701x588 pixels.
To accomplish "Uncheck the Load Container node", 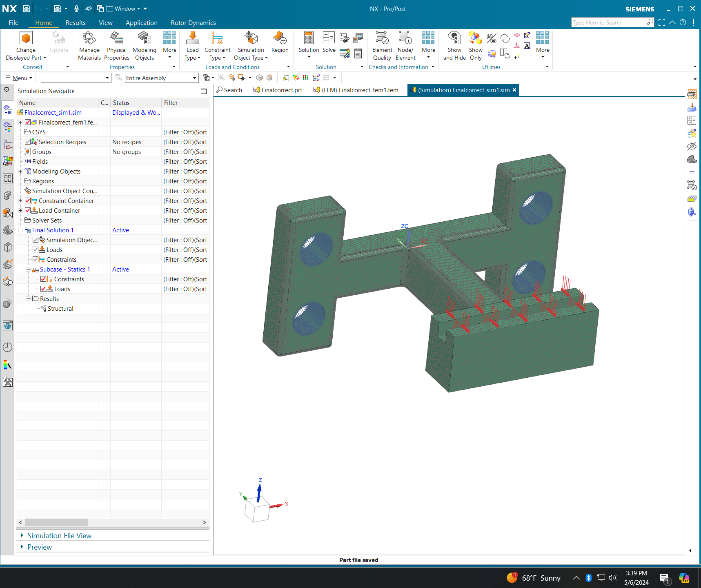I will click(x=28, y=210).
